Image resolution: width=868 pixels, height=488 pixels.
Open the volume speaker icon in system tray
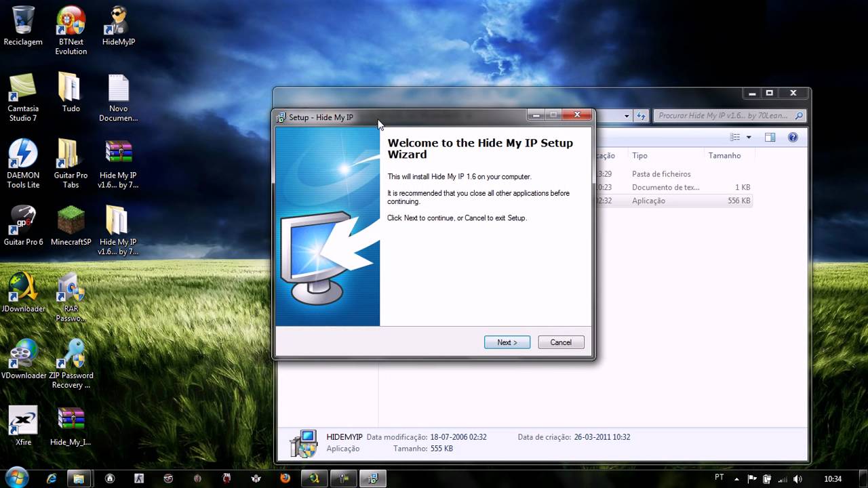pyautogui.click(x=798, y=479)
